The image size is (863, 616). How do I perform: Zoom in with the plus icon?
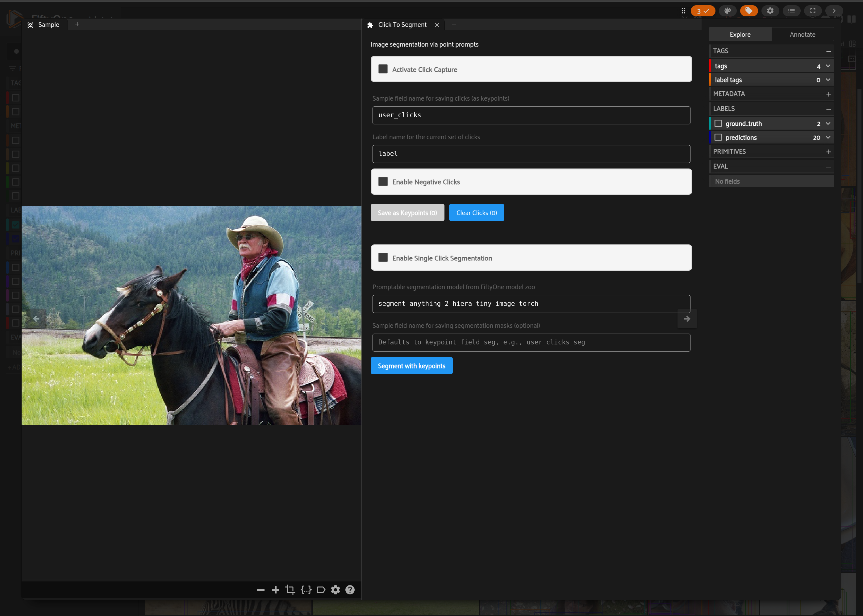[276, 589]
